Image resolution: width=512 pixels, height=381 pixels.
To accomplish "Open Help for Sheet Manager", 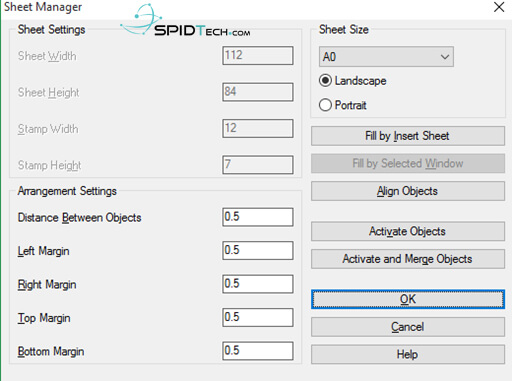I will (x=408, y=354).
